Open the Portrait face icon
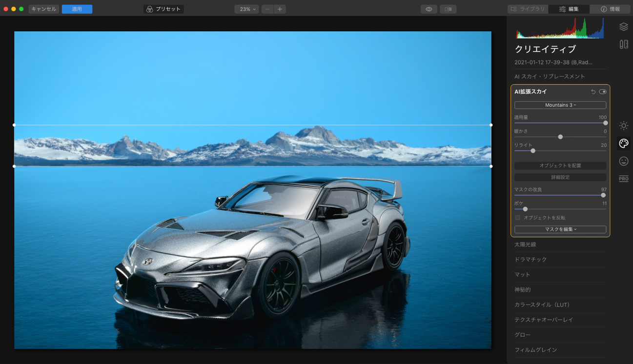Screen dimensions: 633x364 623,161
